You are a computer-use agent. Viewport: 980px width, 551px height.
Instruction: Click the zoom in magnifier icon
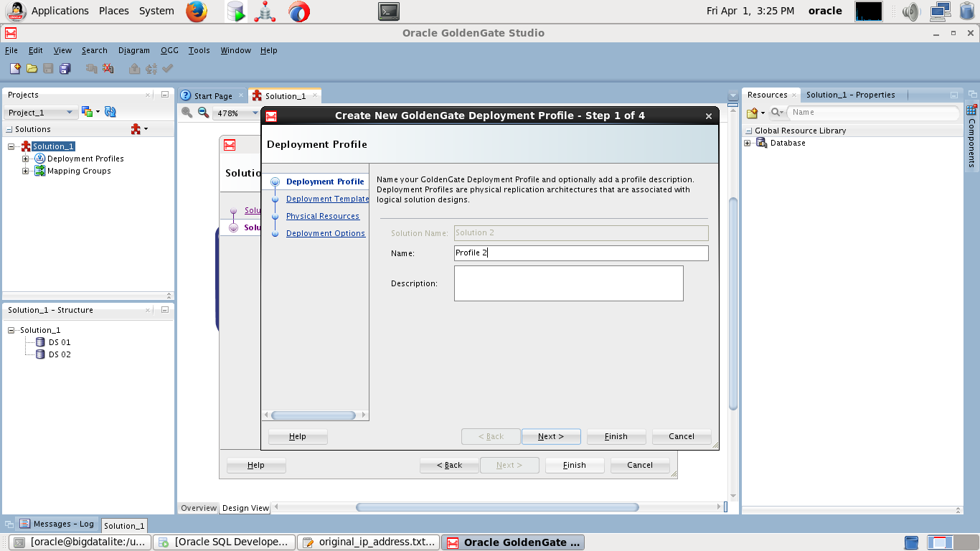(187, 113)
